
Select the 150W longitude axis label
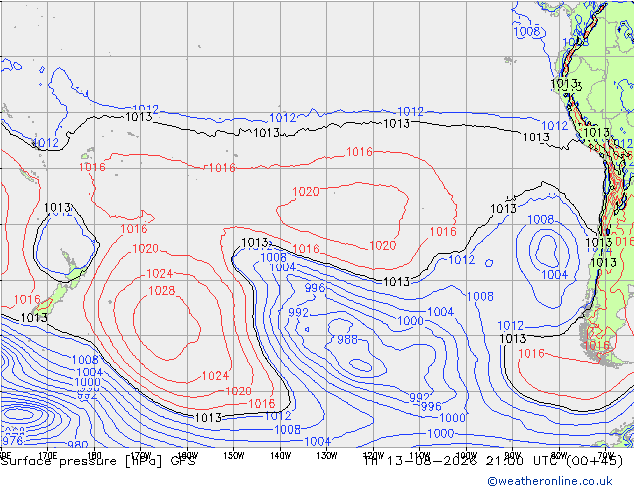pos(234,456)
